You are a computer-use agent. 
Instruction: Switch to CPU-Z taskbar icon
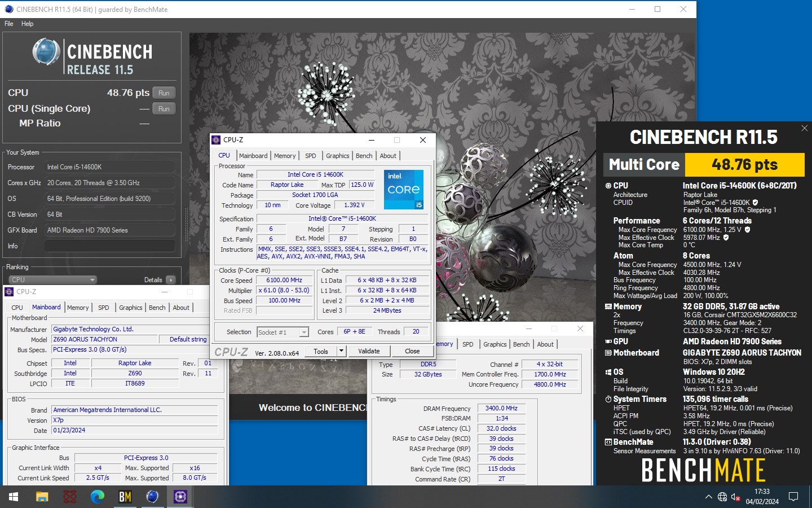(180, 497)
